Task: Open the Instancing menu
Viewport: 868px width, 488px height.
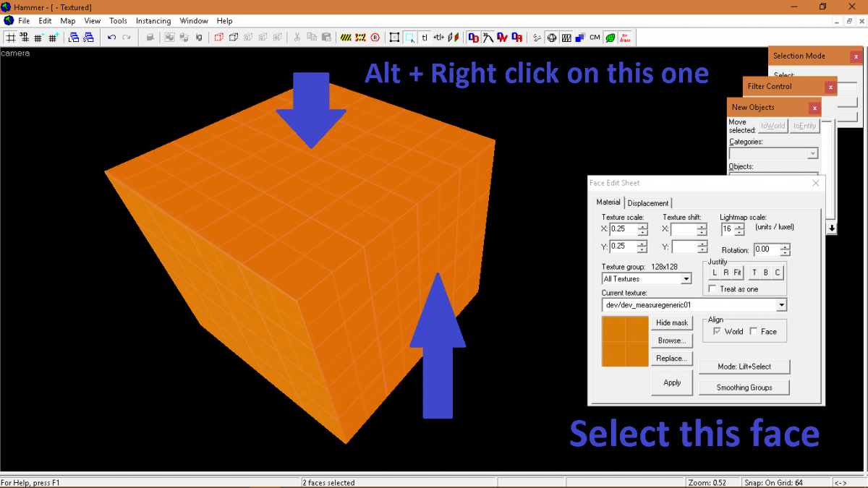Action: pos(153,20)
